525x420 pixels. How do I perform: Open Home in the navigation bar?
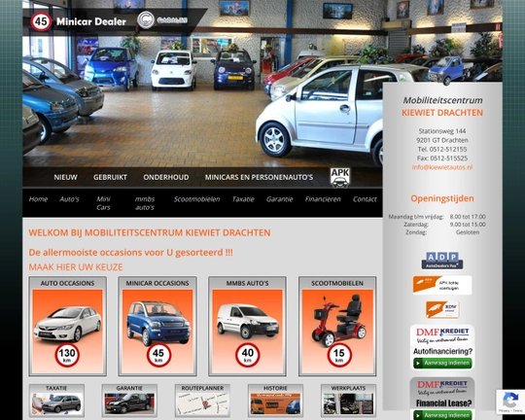(38, 199)
